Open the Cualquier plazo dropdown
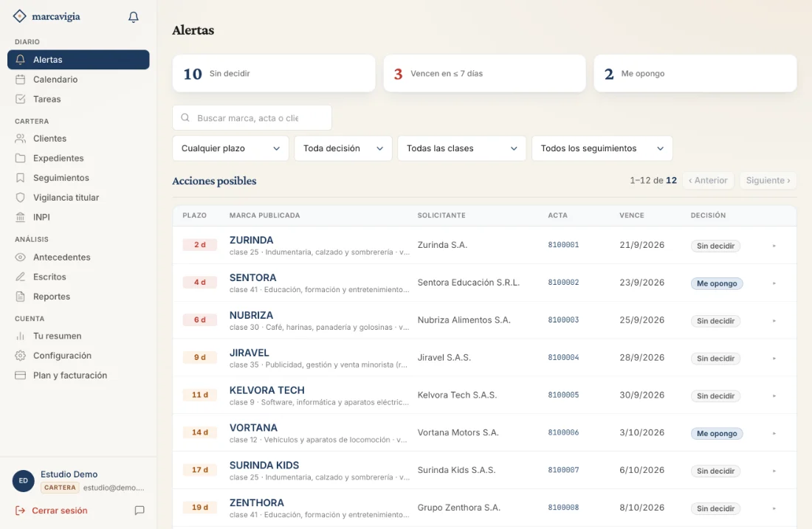The image size is (812, 529). pos(230,148)
